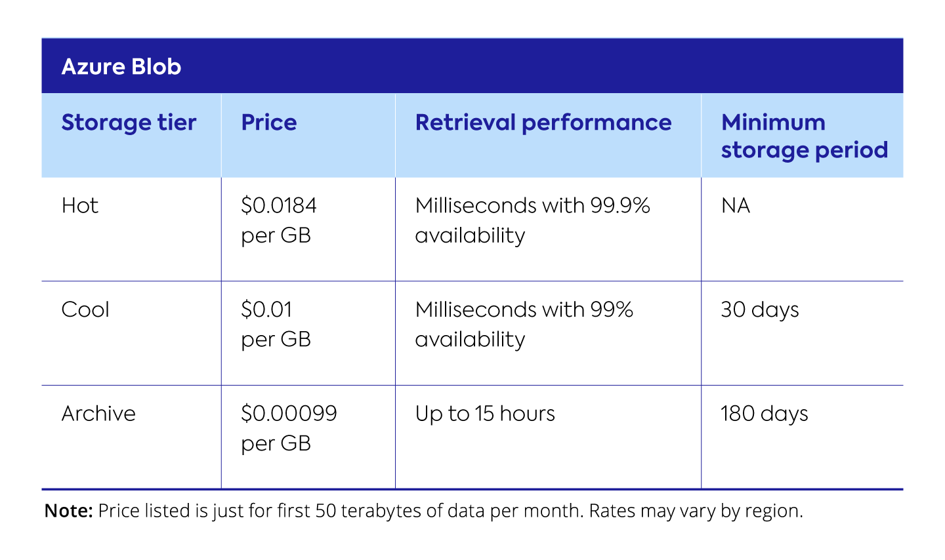945x560 pixels.
Task: Click the $0.01 per GB price cell
Action: pyautogui.click(x=276, y=324)
